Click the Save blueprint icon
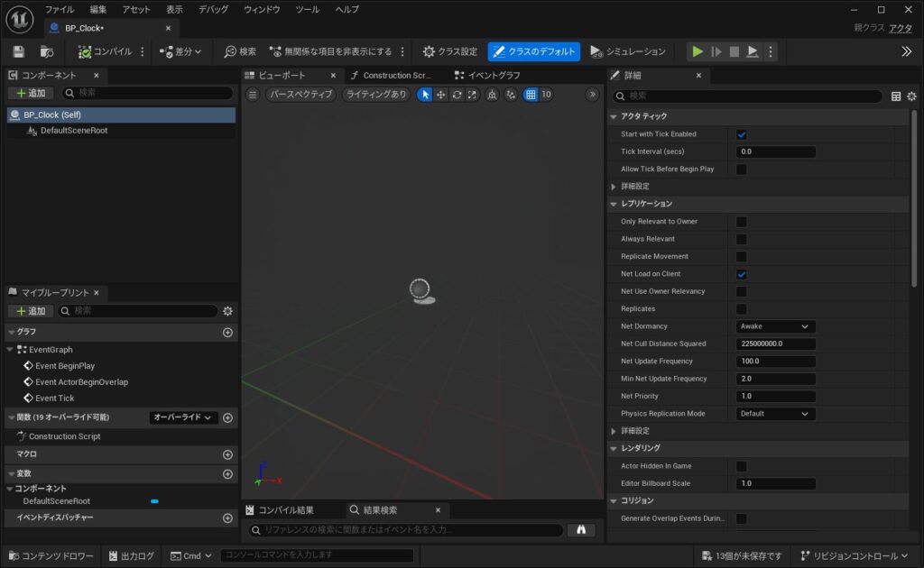This screenshot has height=568, width=924. pos(19,51)
